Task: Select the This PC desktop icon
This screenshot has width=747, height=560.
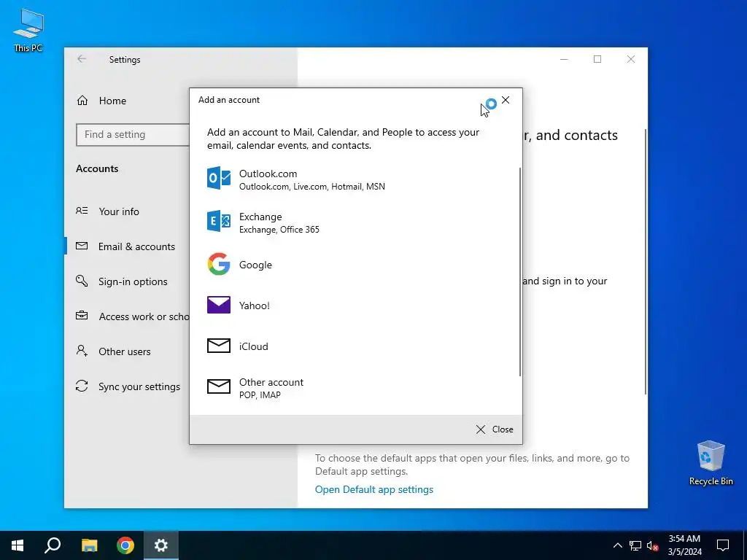Action: [28, 31]
